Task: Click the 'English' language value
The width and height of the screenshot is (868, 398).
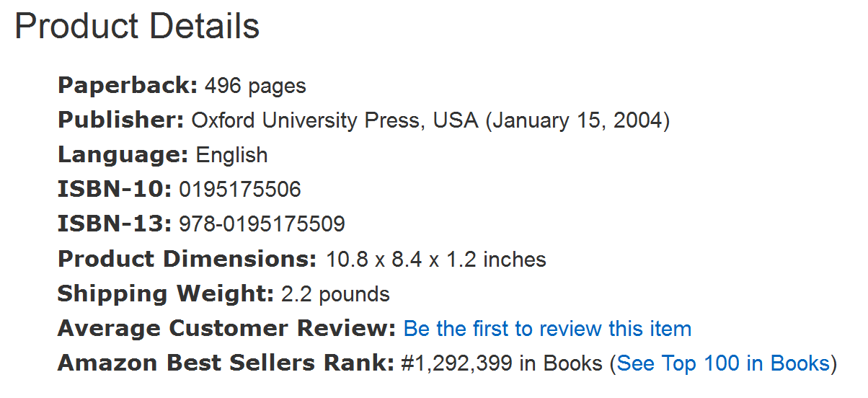Action: (x=232, y=155)
